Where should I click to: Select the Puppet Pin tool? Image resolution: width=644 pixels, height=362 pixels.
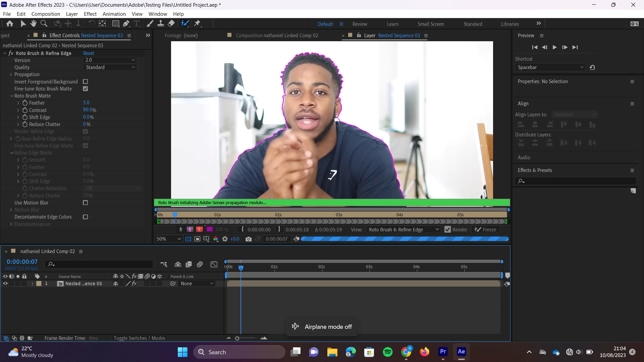197,23
